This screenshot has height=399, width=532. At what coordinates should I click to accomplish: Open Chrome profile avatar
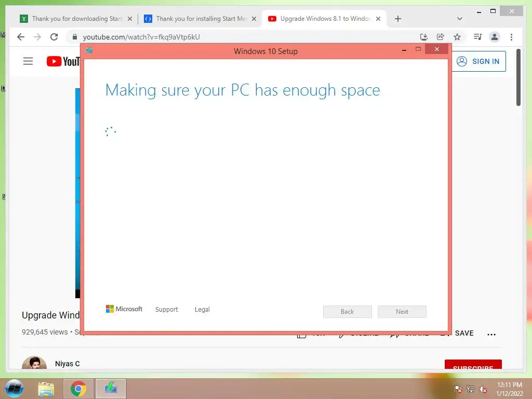(x=495, y=37)
